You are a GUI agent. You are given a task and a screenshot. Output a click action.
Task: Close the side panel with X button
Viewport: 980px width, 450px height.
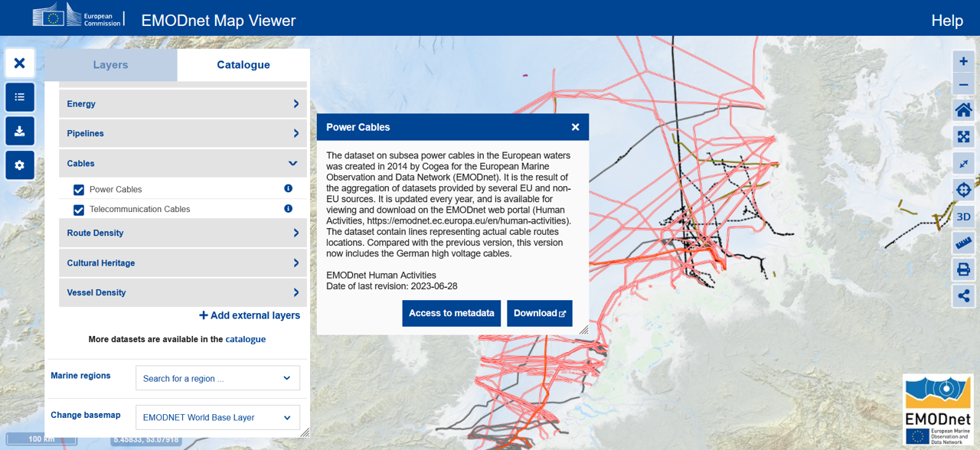coord(20,63)
